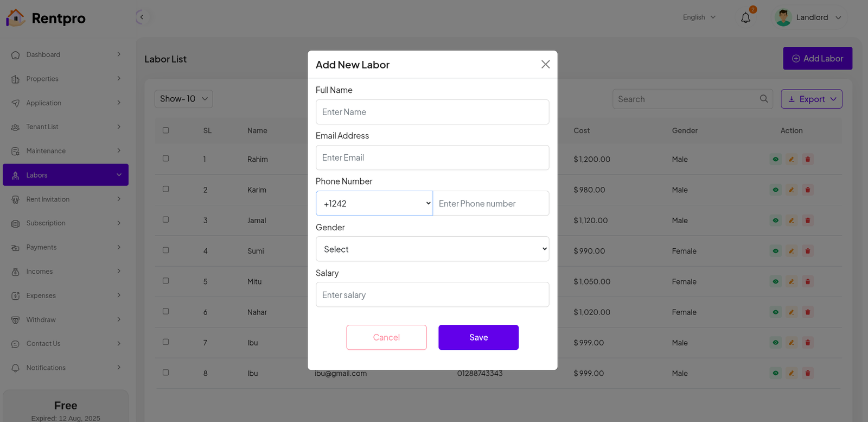The image size is (868, 422).
Task: Open the +1242 country code dropdown
Action: coord(374,204)
